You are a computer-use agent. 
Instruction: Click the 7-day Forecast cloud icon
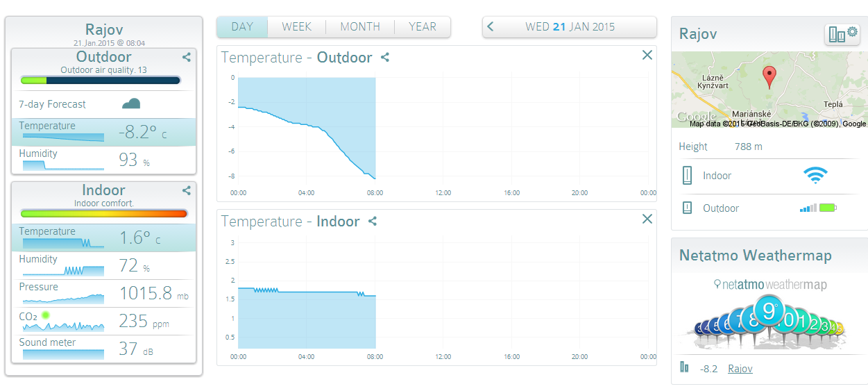(131, 104)
